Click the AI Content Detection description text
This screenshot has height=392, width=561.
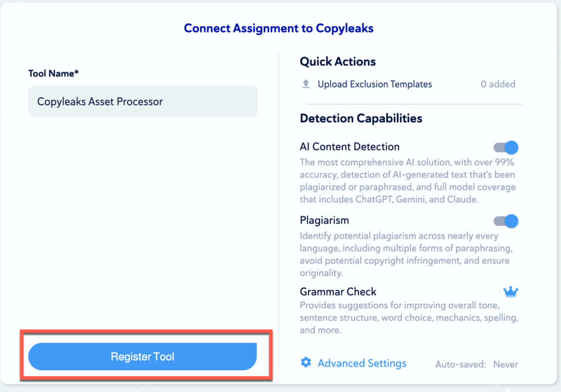[408, 181]
